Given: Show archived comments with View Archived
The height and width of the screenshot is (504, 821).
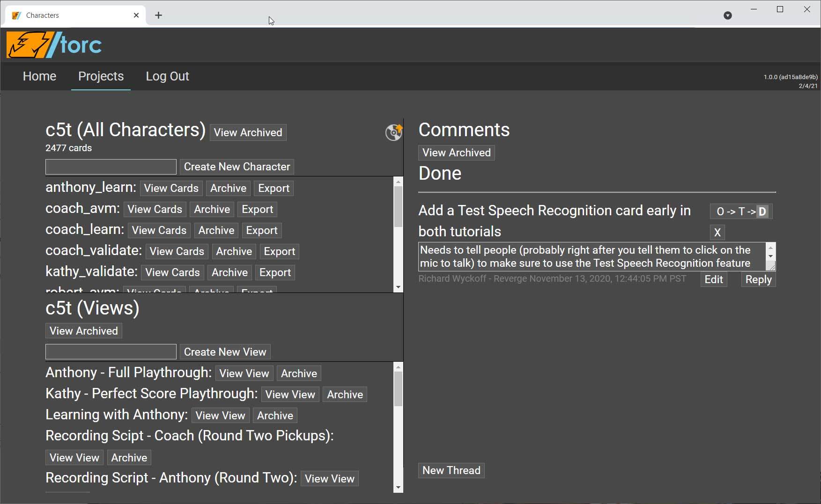Looking at the screenshot, I should point(456,153).
